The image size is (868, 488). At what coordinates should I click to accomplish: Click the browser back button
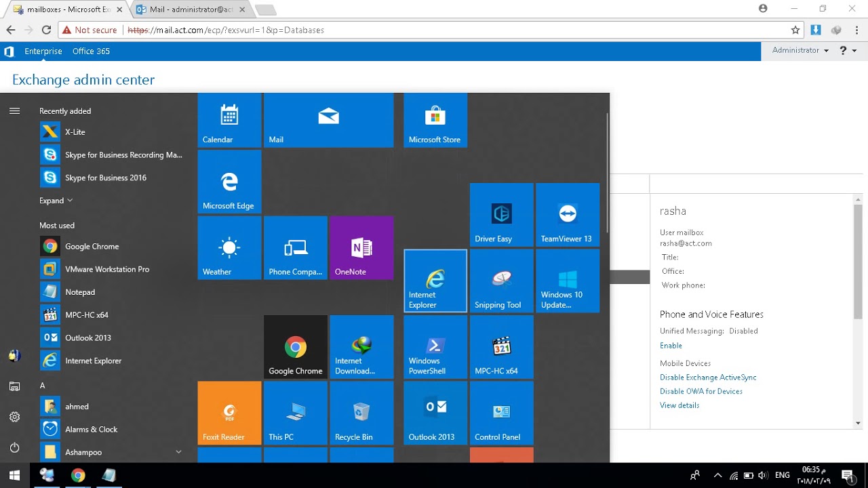pos(11,30)
